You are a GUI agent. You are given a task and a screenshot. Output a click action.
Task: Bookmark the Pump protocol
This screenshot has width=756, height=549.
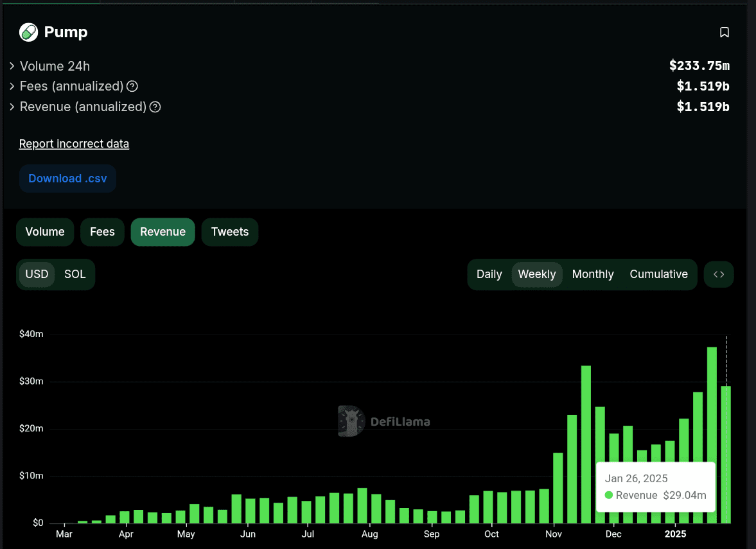[724, 32]
